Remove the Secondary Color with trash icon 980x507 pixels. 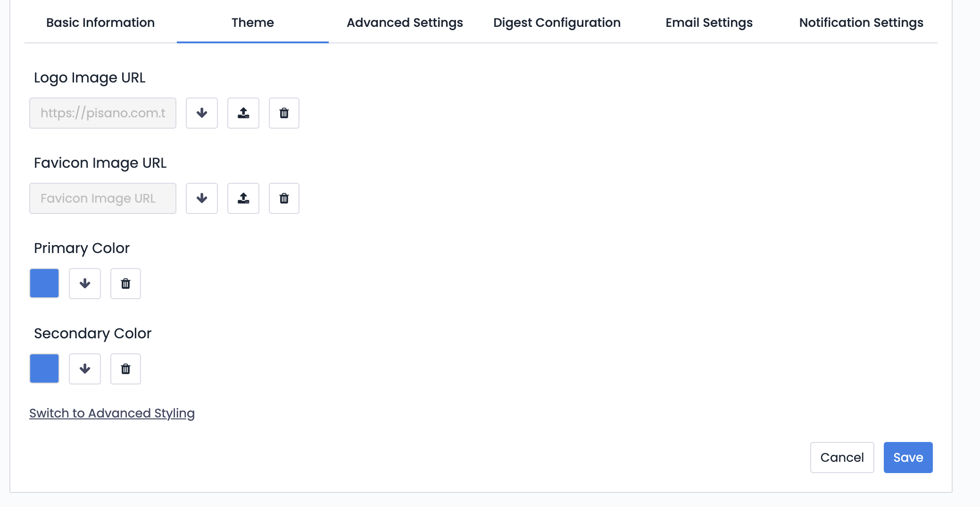click(125, 369)
